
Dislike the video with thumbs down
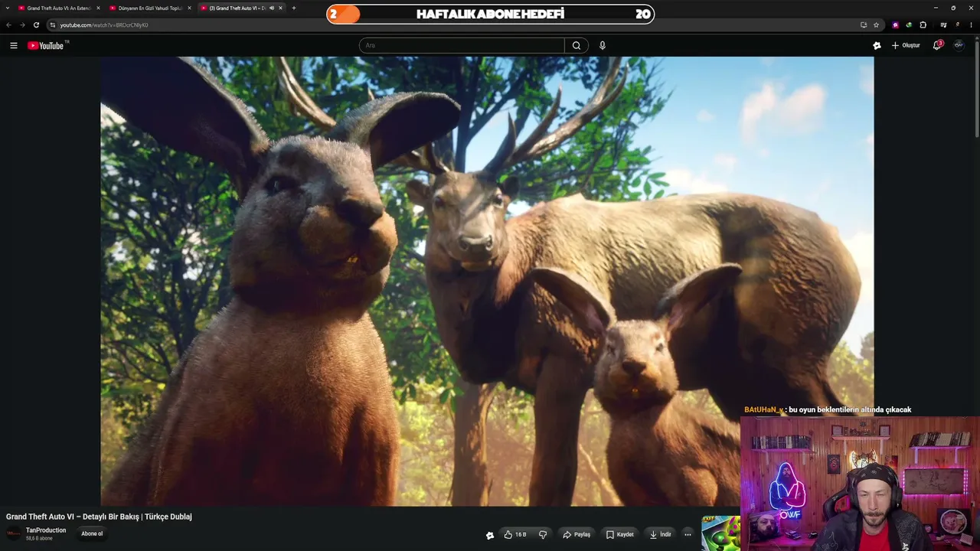(x=543, y=534)
